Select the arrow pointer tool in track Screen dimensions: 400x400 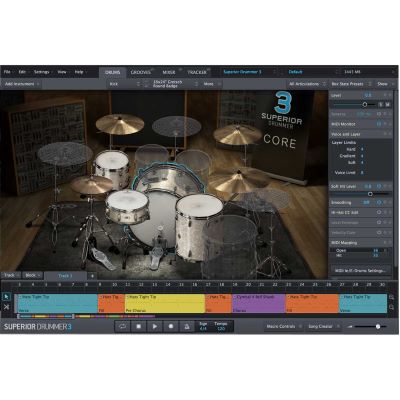click(6, 297)
